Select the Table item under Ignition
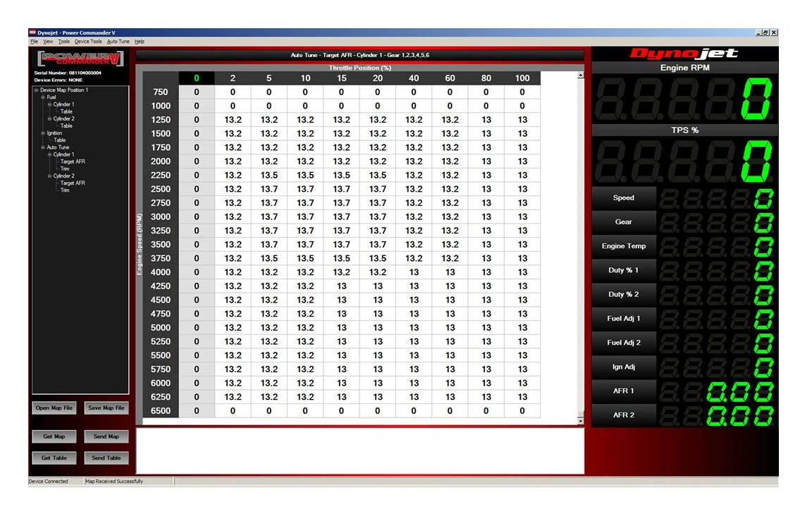The height and width of the screenshot is (519, 812). point(60,140)
